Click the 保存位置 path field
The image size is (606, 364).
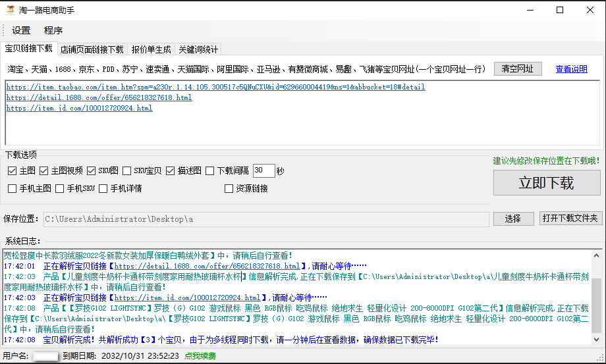point(266,219)
